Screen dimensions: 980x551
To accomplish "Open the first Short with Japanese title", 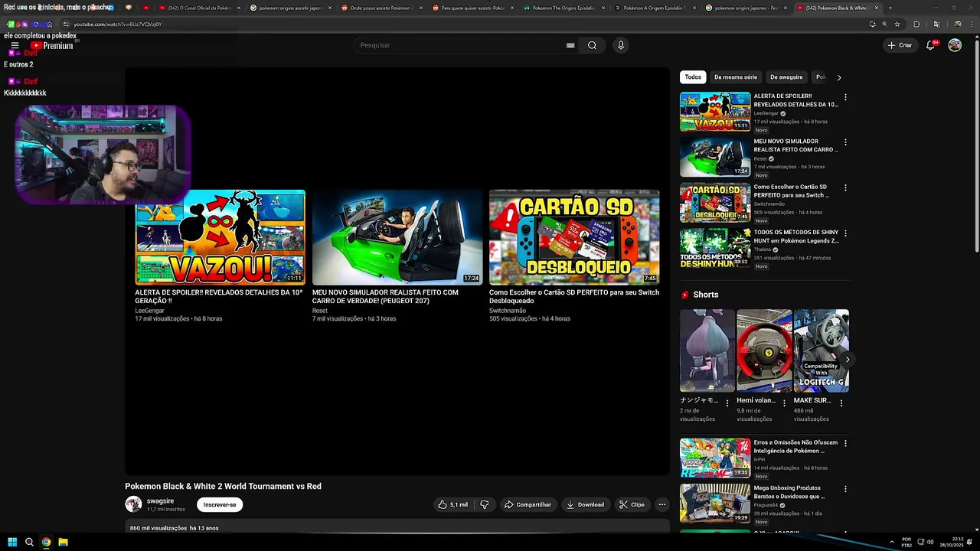I will 707,350.
